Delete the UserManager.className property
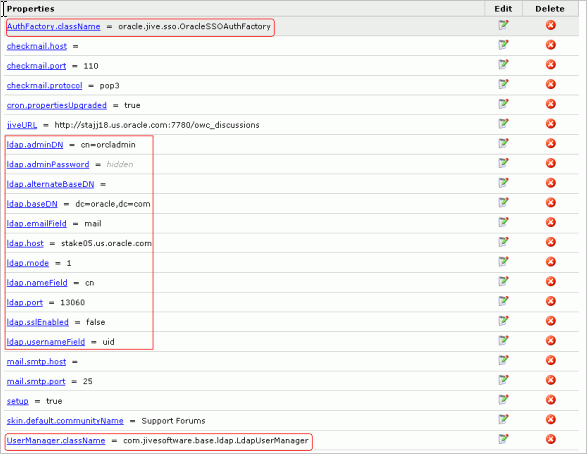Screen dimensions: 587x454 pos(550,439)
